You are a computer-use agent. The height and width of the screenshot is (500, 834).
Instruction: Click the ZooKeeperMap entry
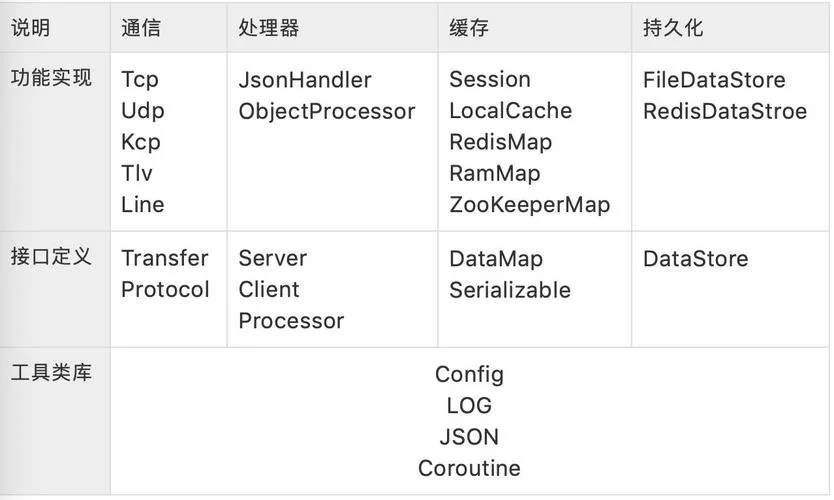530,205
